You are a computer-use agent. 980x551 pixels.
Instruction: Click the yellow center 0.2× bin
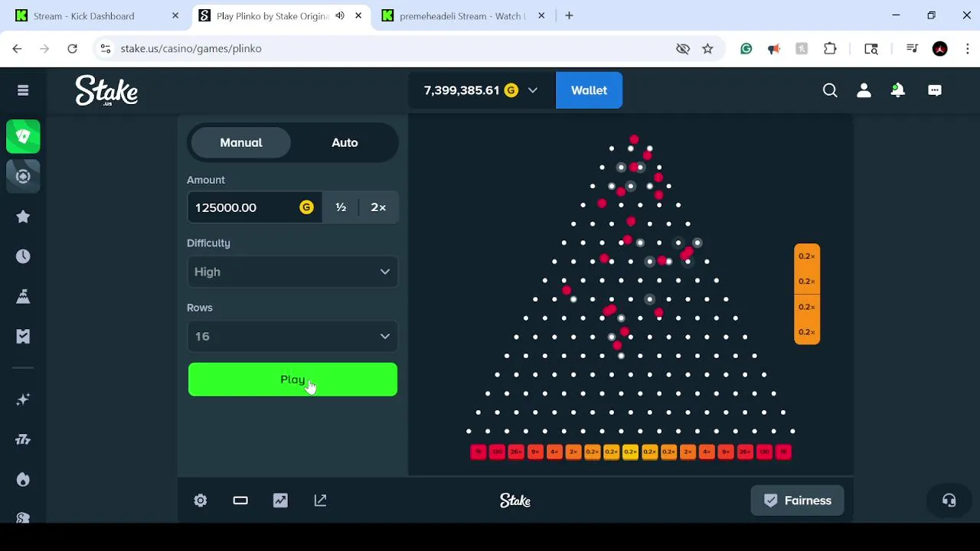coord(630,452)
